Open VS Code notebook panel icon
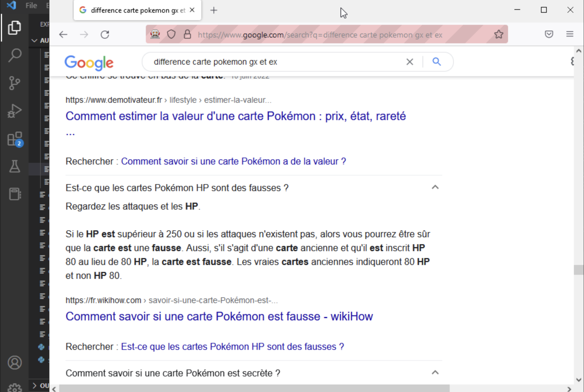Viewport: 584px width, 392px height. pyautogui.click(x=14, y=194)
